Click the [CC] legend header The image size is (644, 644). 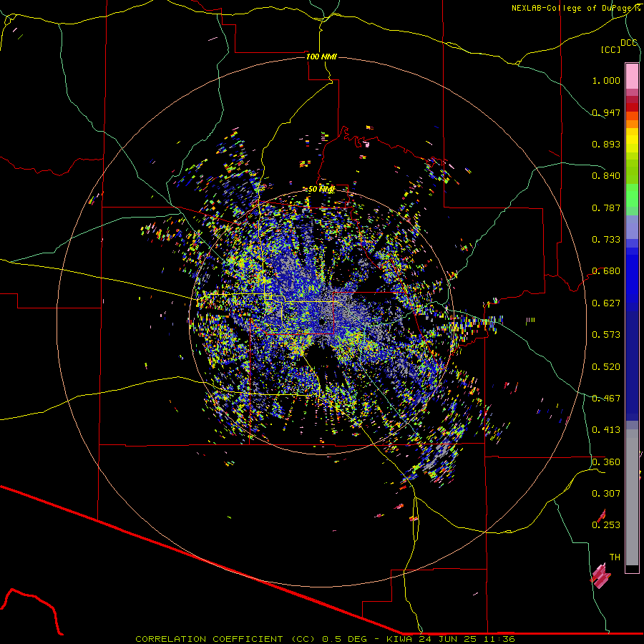tap(610, 49)
